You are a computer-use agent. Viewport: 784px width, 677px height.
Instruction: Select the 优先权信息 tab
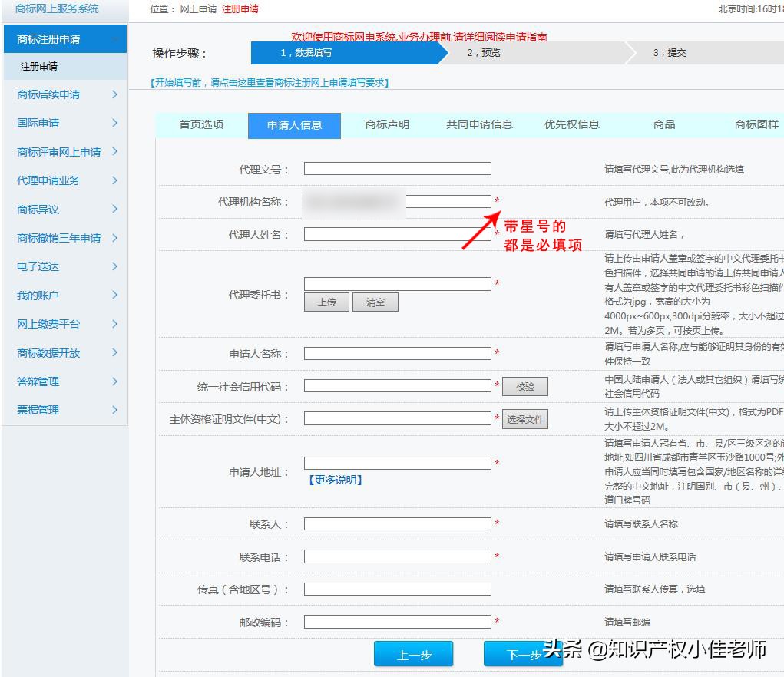click(571, 125)
